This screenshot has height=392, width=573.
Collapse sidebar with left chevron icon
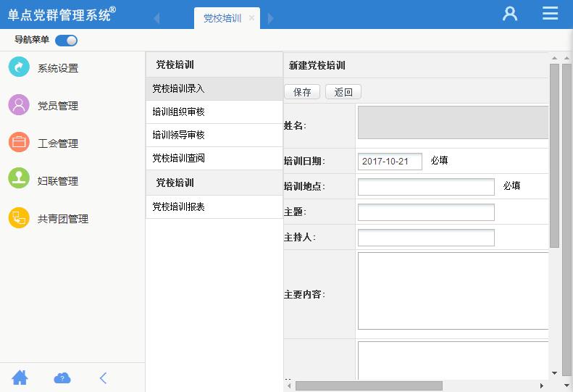(104, 378)
